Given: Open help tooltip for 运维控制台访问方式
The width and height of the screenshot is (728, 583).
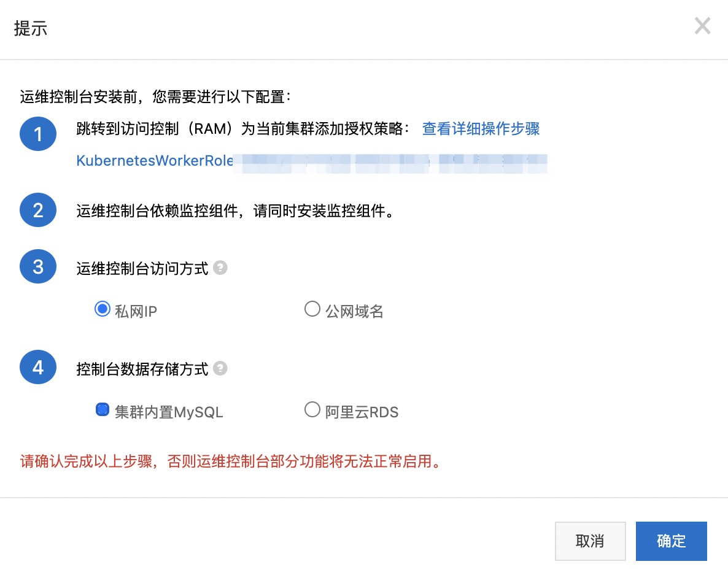Looking at the screenshot, I should tap(220, 268).
